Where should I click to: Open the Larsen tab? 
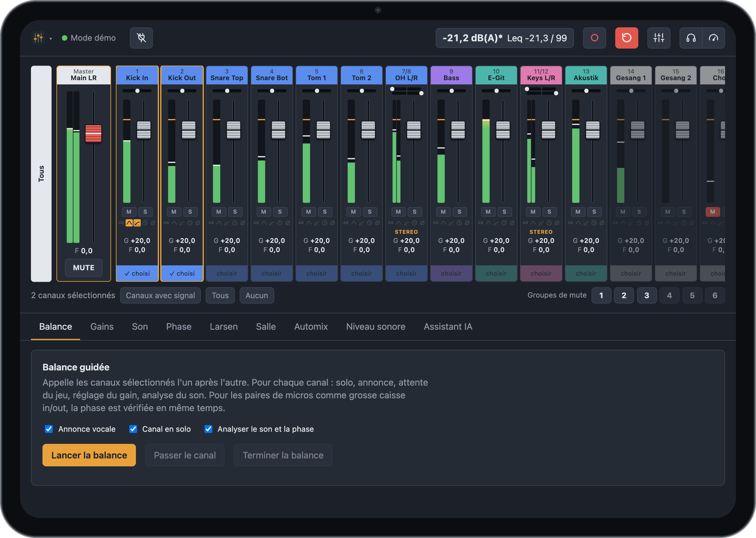(224, 327)
